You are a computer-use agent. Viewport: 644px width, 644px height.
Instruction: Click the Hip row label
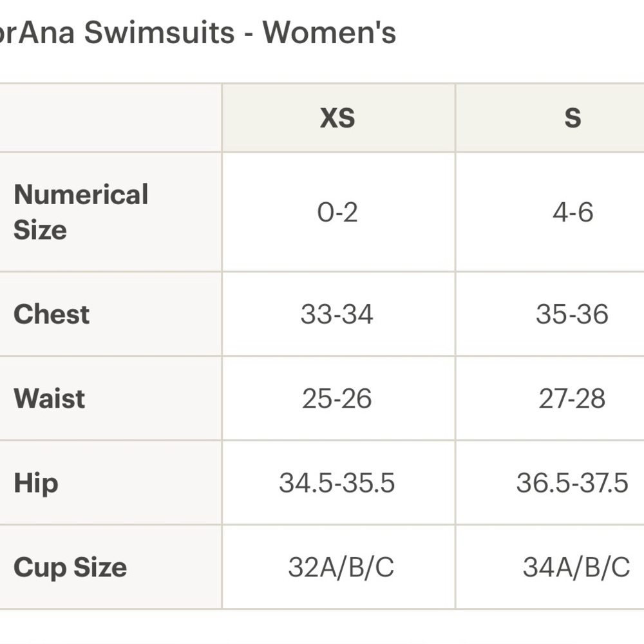pos(35,484)
